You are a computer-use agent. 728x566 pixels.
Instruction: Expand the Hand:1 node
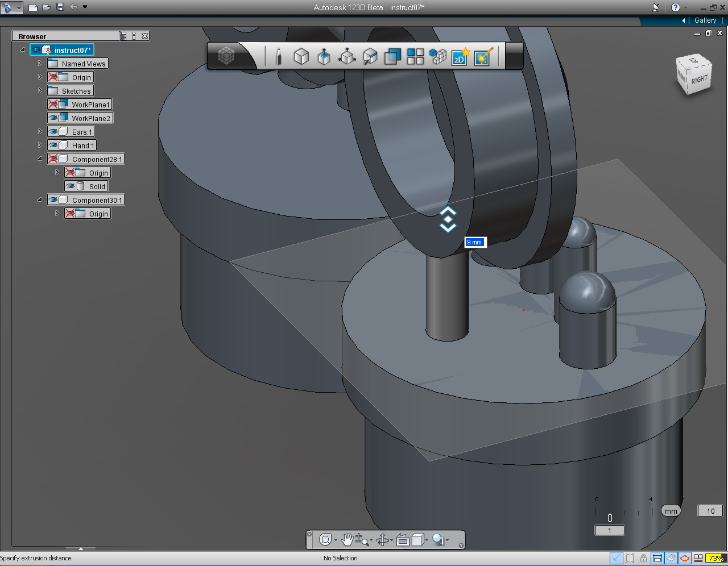coord(40,145)
